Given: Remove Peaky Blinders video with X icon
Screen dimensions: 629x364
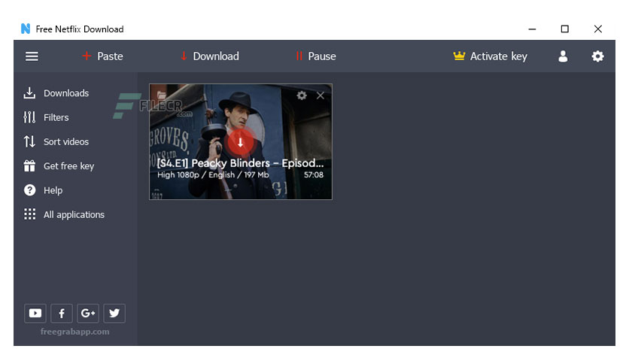Looking at the screenshot, I should click(x=320, y=96).
